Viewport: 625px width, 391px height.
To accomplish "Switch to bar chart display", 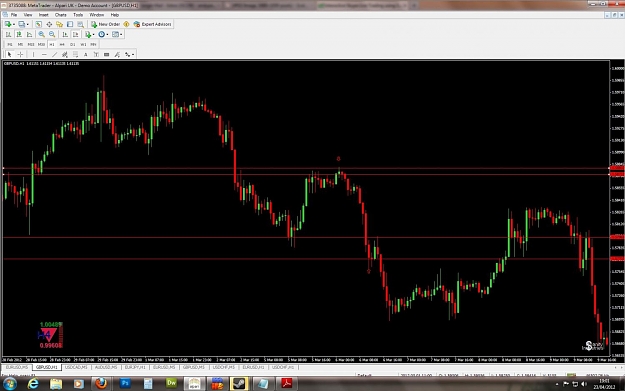I will (x=8, y=34).
